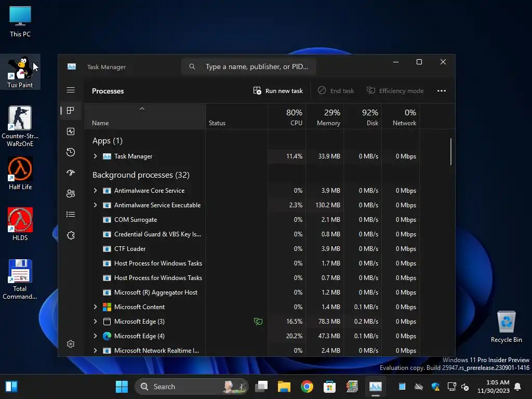532x399 pixels.
Task: Sort processes by Name column
Action: pos(144,117)
